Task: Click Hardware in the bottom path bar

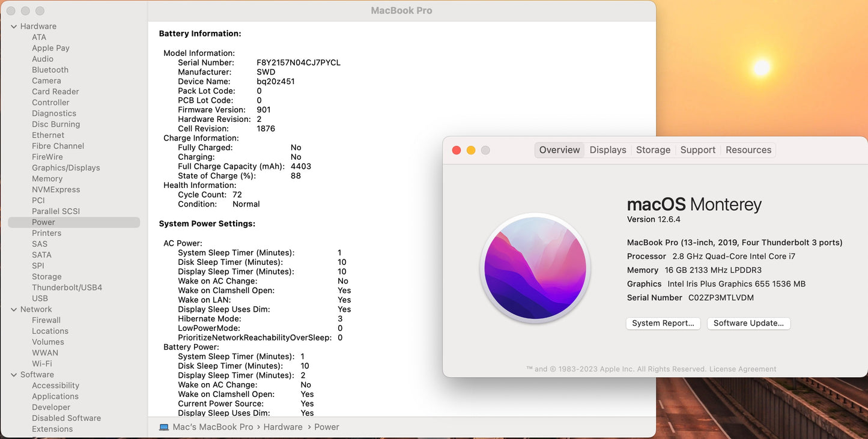Action: coord(282,427)
